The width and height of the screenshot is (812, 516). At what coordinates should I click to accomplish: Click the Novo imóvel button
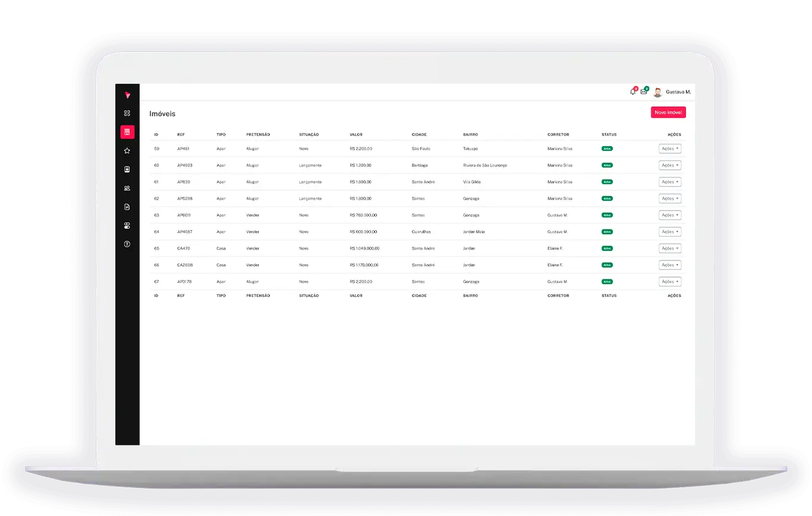pos(668,112)
